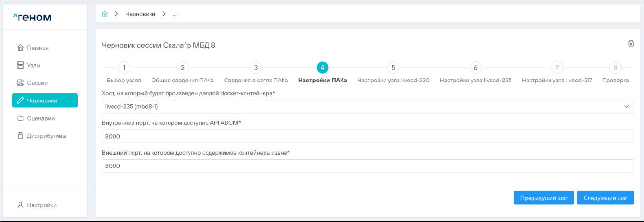Click the home icon in breadcrumb

click(x=104, y=14)
